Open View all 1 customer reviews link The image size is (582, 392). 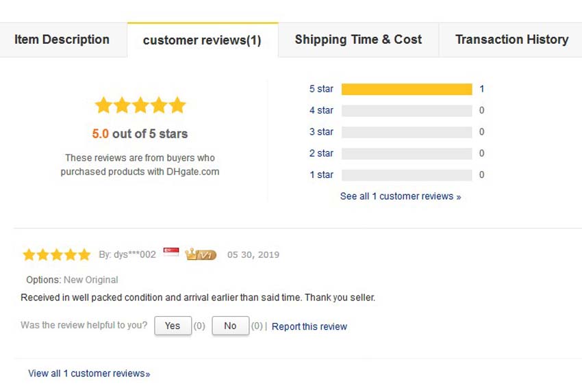[89, 374]
